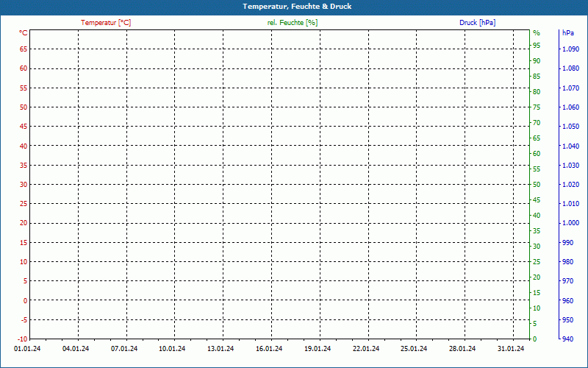This screenshot has width=588, height=368.
Task: Click the date label '25.01.24'
Action: click(x=414, y=349)
